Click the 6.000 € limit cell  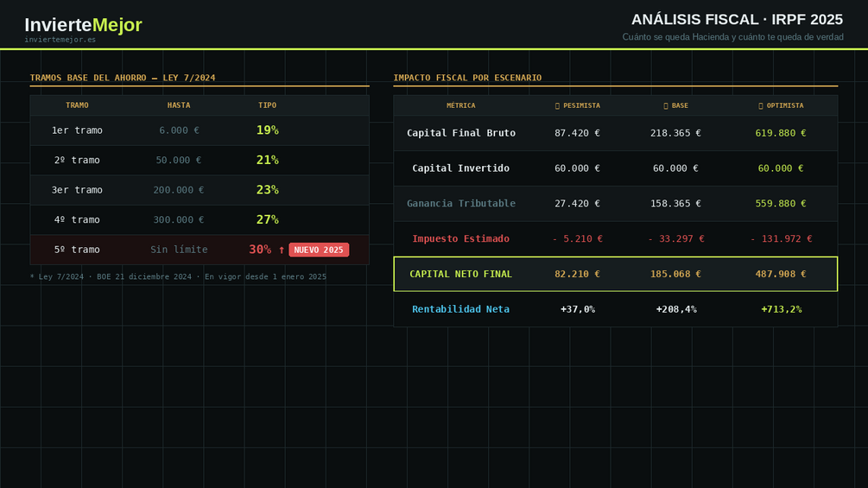tap(179, 130)
